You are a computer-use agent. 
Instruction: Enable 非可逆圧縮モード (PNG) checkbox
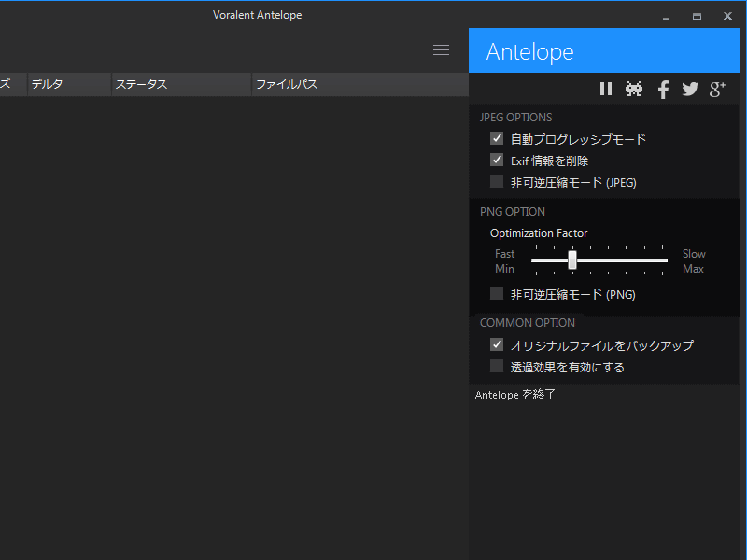(x=497, y=293)
